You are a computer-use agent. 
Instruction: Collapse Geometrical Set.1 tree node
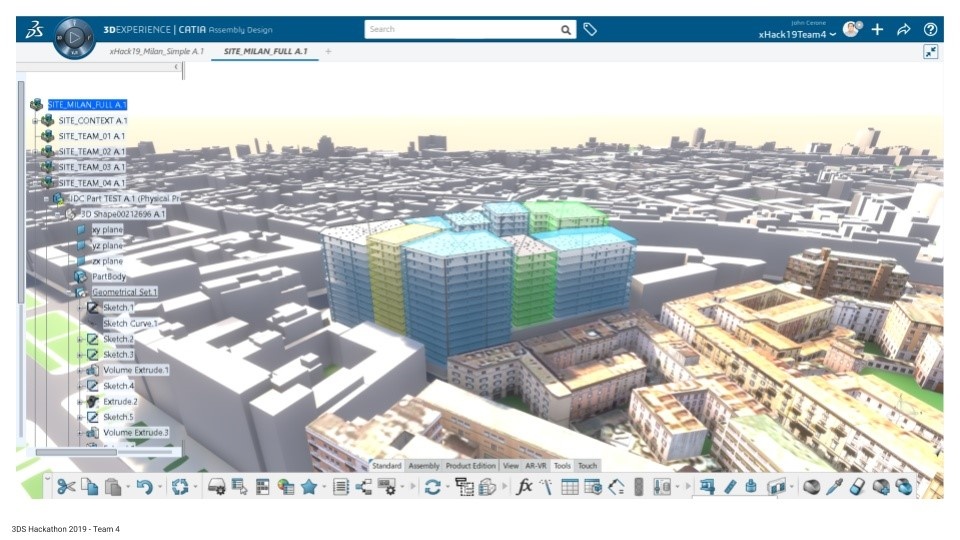click(x=69, y=293)
